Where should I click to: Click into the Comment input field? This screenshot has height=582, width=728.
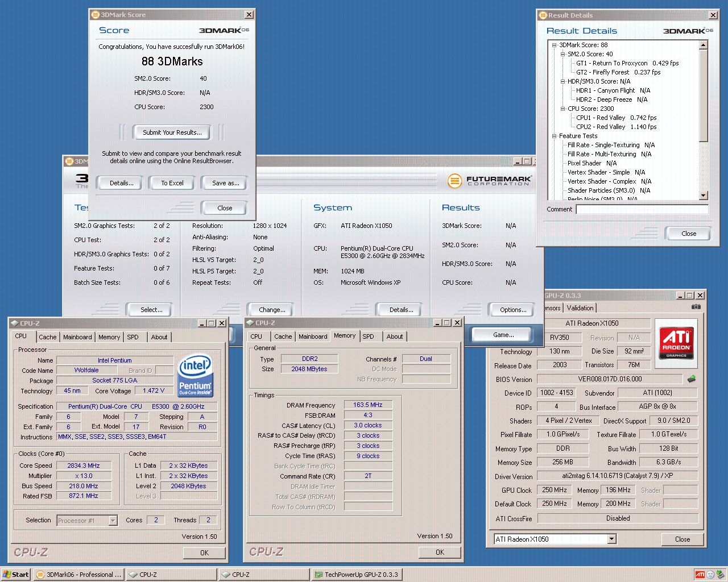click(642, 210)
